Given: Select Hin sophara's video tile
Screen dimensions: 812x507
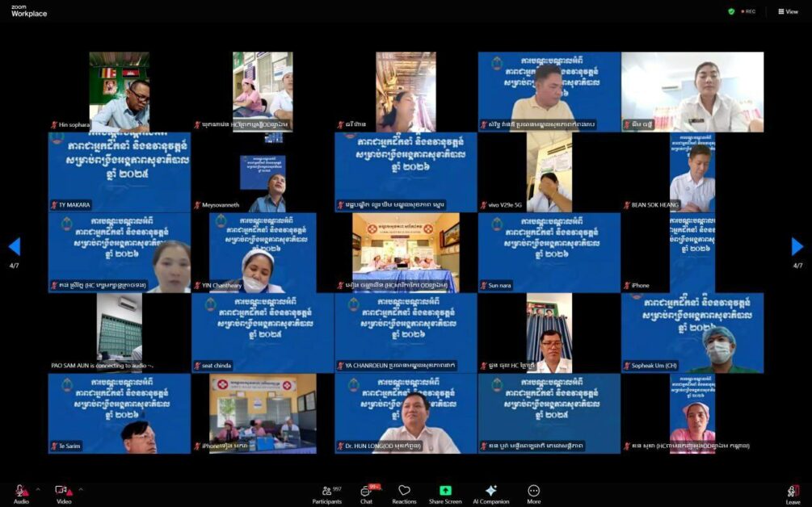Looking at the screenshot, I should 120,91.
